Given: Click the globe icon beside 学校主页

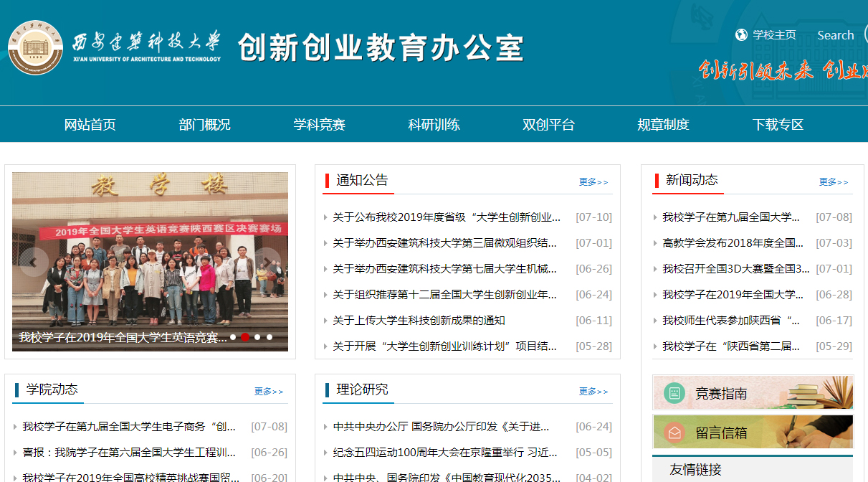Looking at the screenshot, I should pyautogui.click(x=741, y=35).
